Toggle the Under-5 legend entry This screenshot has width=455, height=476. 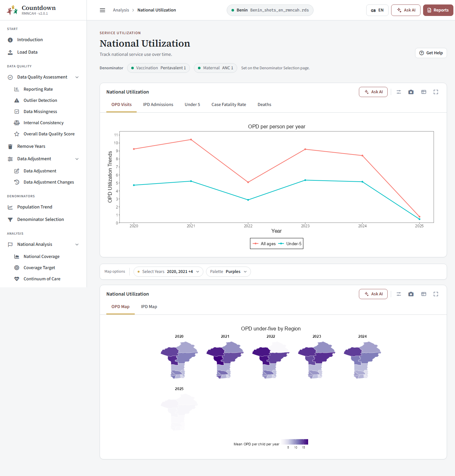[x=290, y=244]
